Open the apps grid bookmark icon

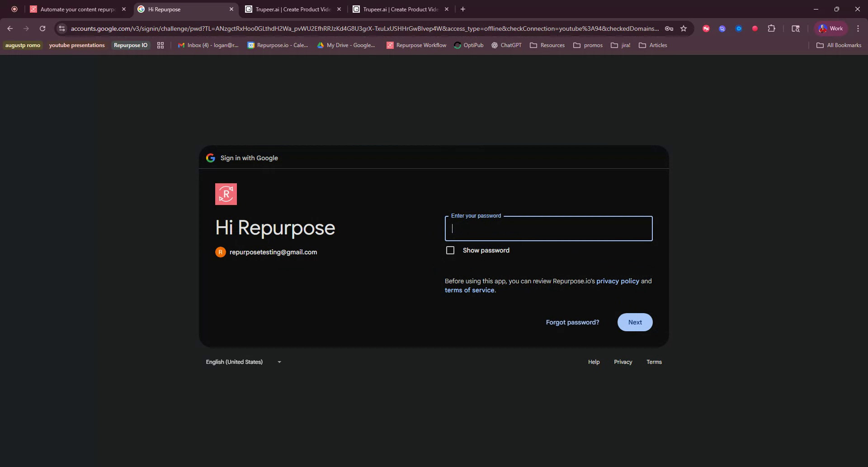(160, 45)
